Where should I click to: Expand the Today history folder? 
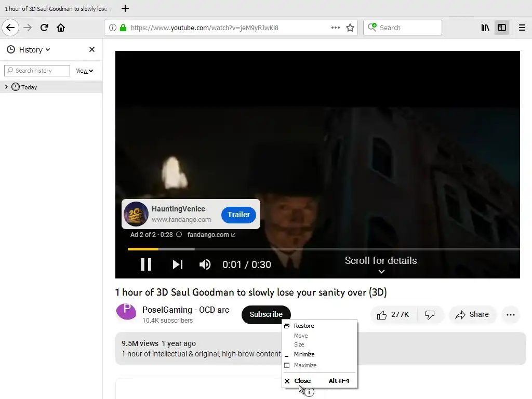point(6,87)
